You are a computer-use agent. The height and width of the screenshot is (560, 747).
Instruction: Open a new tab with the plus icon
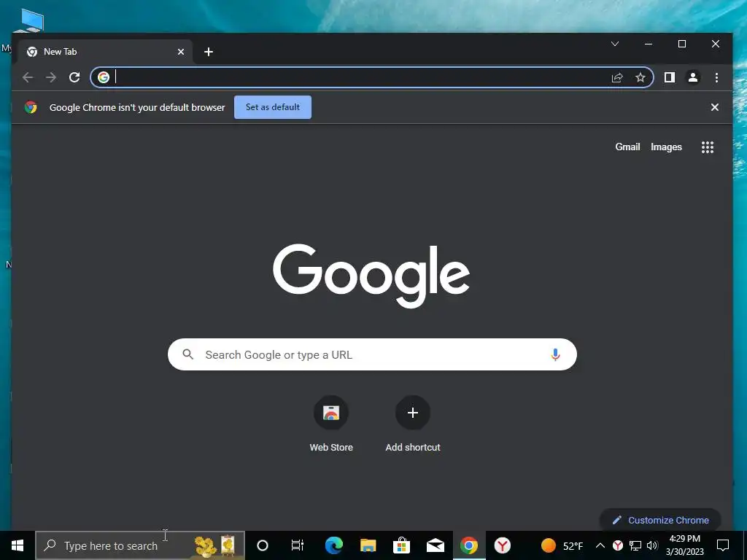(209, 52)
